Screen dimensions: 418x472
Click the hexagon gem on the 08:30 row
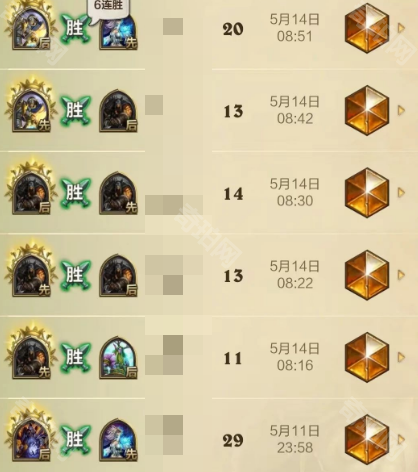[367, 193]
